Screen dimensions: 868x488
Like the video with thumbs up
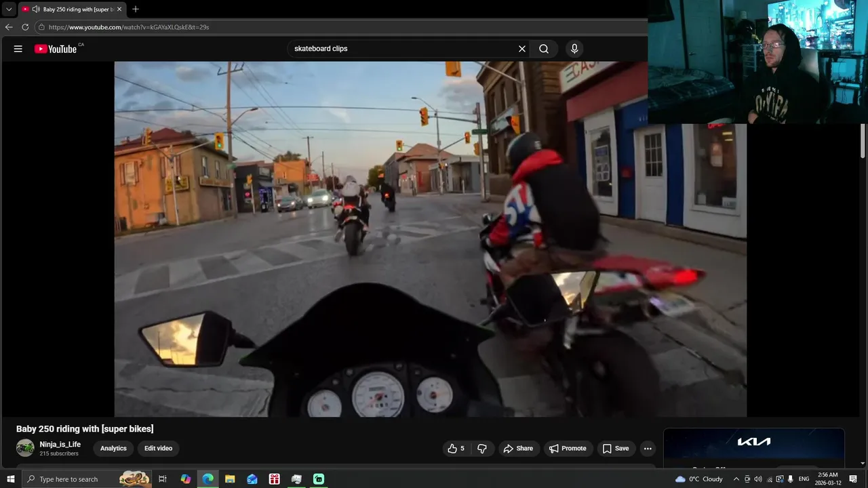(456, 449)
